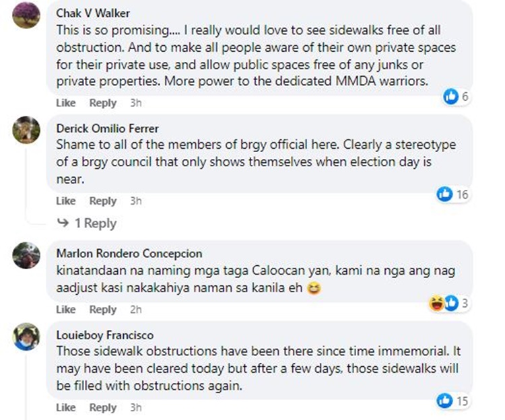505x420 pixels.
Task: Click Derick Omilio Ferrer's avatar
Action: [26, 130]
